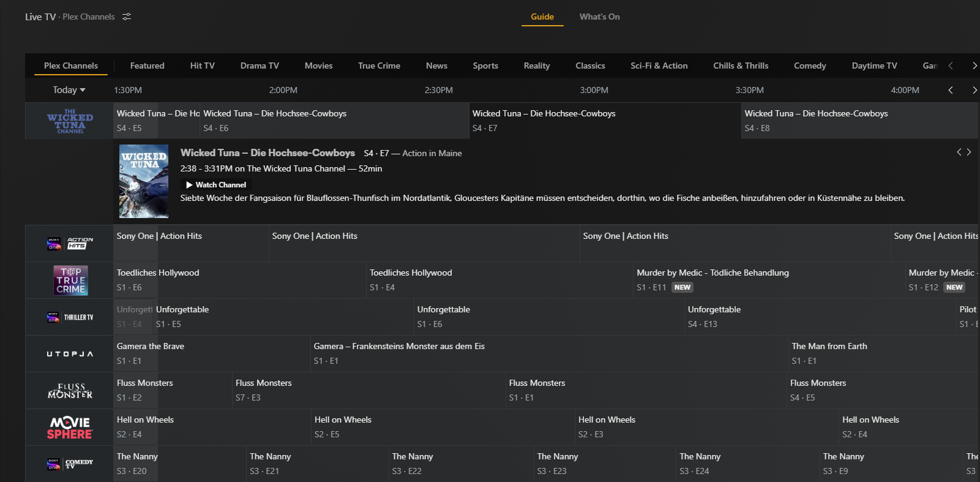Image resolution: width=980 pixels, height=482 pixels.
Task: Select Toedliches Hollywood S1 · E4 program
Action: pyautogui.click(x=500, y=280)
